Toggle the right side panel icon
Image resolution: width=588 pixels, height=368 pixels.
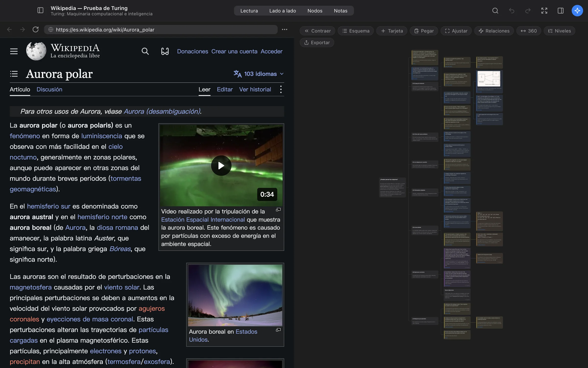[561, 11]
